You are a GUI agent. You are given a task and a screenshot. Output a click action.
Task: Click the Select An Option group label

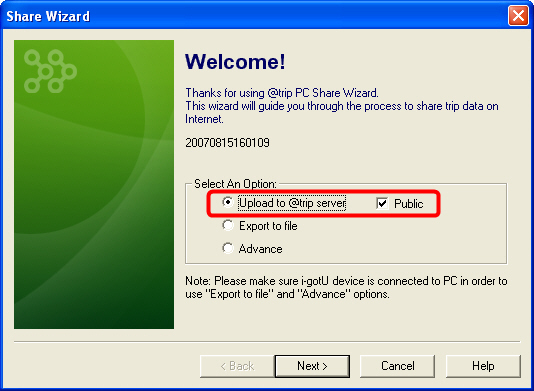coord(235,184)
